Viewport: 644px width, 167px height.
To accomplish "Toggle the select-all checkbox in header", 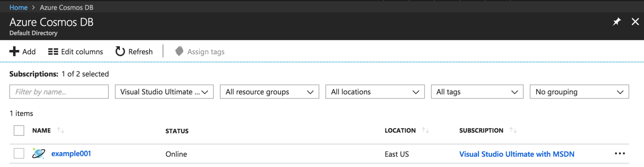I will pos(19,130).
